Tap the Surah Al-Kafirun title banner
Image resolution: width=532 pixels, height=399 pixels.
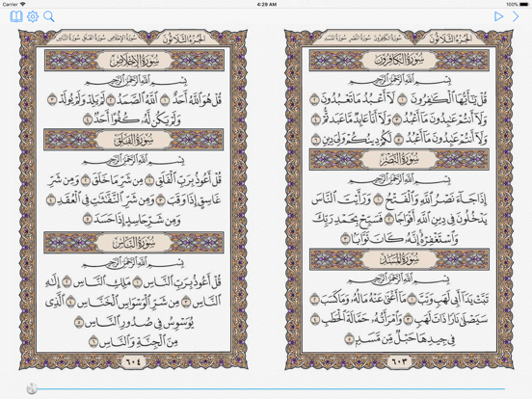tap(399, 60)
